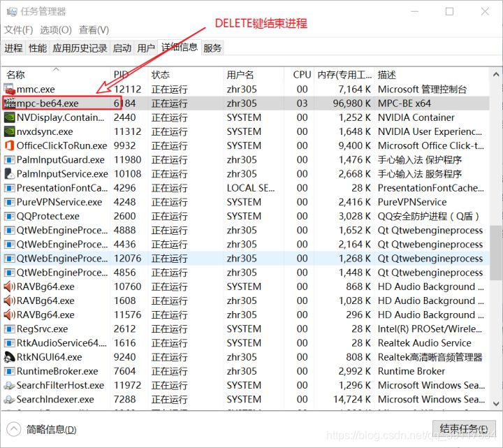The height and width of the screenshot is (448, 503).
Task: Switch to the 启动 tab
Action: [x=122, y=48]
